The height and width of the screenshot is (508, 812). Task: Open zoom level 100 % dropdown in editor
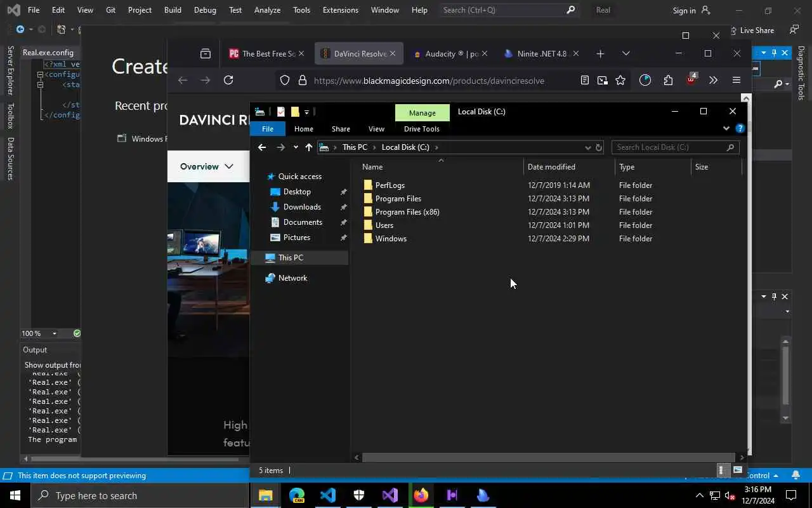[x=54, y=333]
